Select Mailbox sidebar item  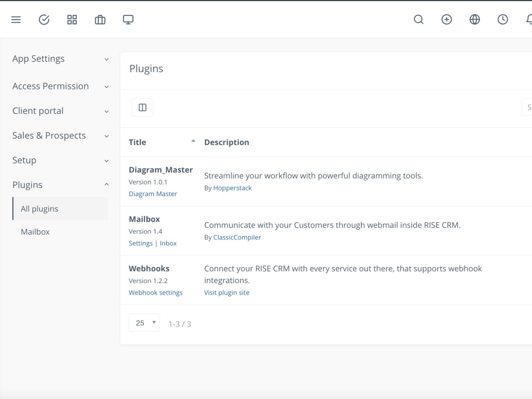tap(35, 232)
